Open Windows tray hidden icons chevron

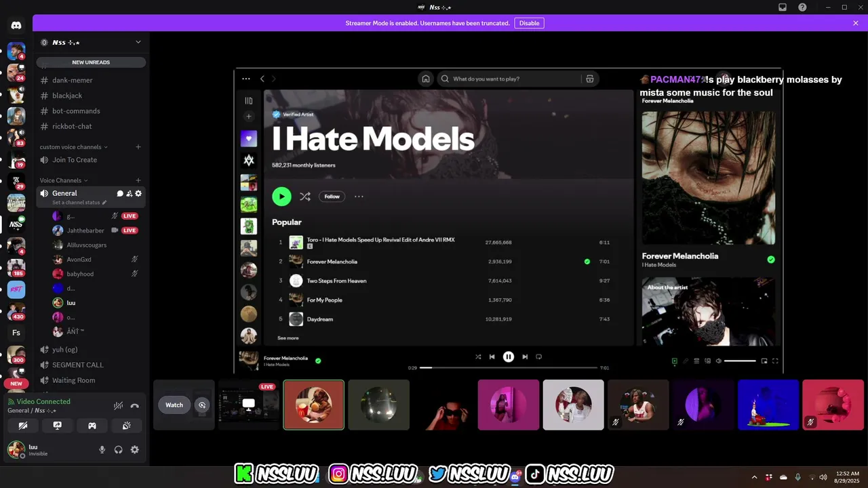point(754,477)
